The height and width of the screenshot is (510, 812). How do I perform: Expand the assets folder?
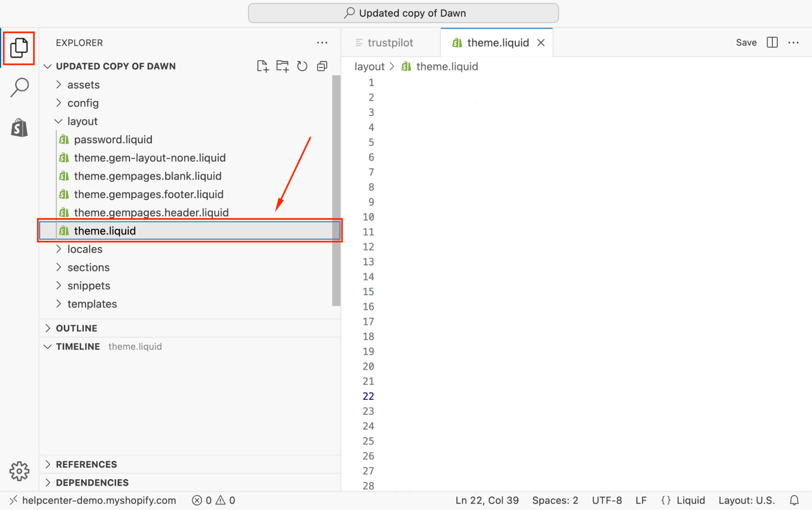pos(83,85)
